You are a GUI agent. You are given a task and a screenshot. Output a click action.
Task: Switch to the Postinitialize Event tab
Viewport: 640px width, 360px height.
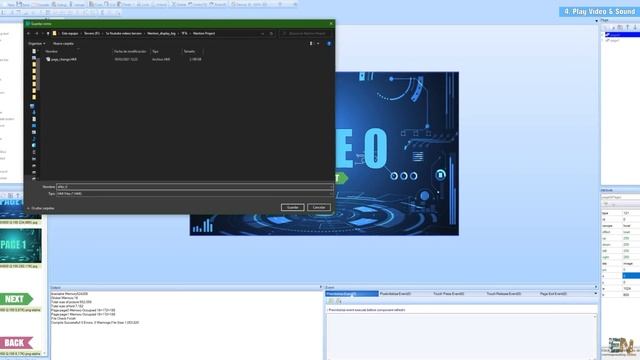396,294
